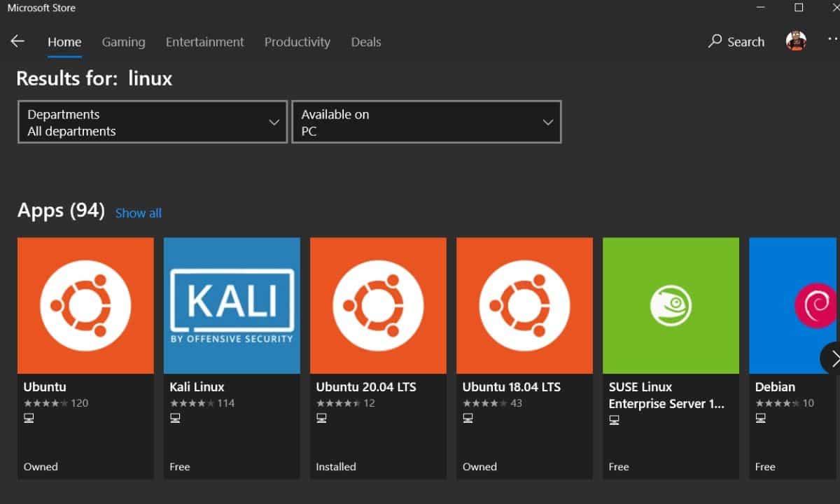The image size is (840, 504).
Task: Open the Productivity tab
Action: pyautogui.click(x=297, y=42)
